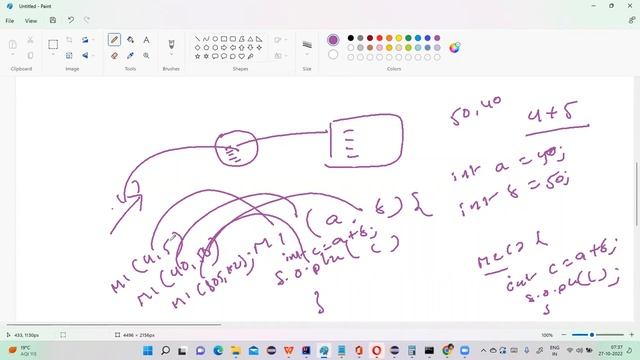Open the taskbar clock and date
Viewport: 640px width, 360px height.
tap(610, 350)
